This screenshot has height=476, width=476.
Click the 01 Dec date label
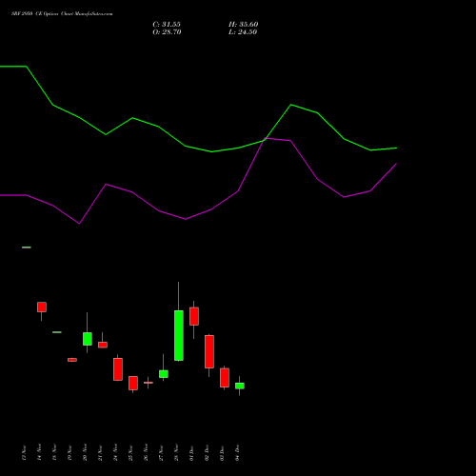(191, 453)
